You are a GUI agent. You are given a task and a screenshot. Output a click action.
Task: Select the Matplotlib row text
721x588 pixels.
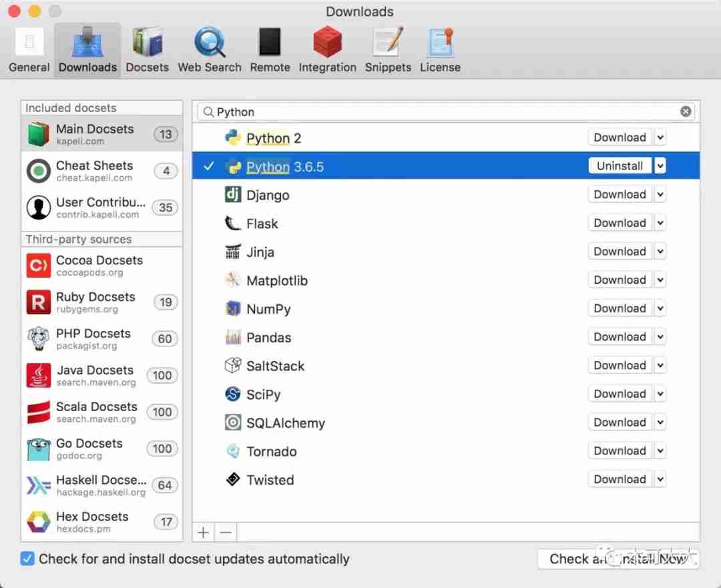coord(277,281)
